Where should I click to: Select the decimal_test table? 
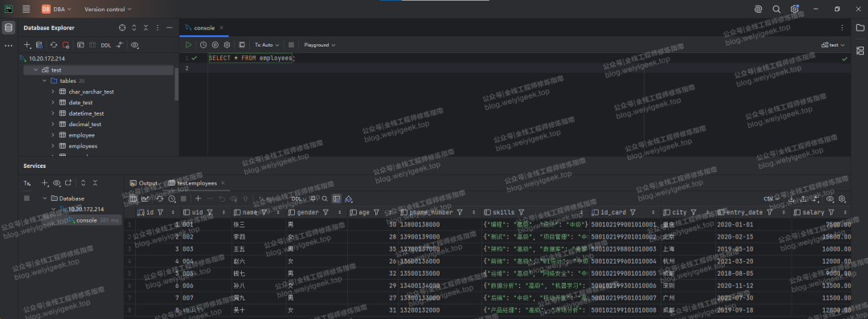(84, 125)
